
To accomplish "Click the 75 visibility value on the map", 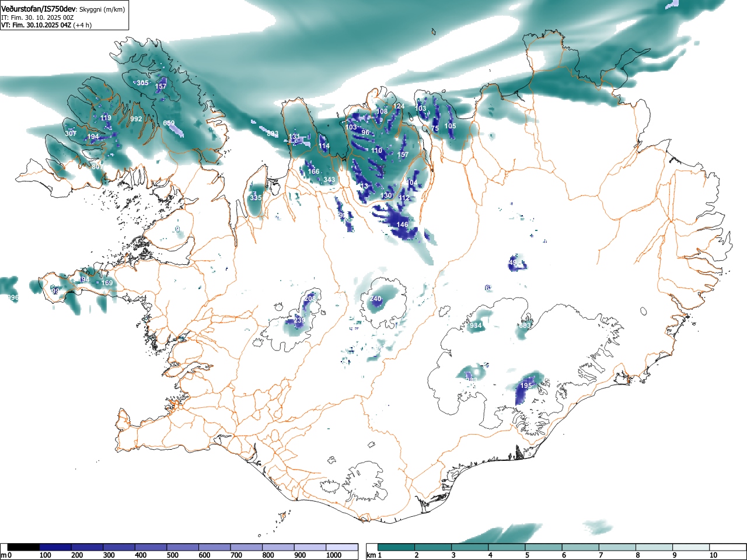I will [435, 128].
